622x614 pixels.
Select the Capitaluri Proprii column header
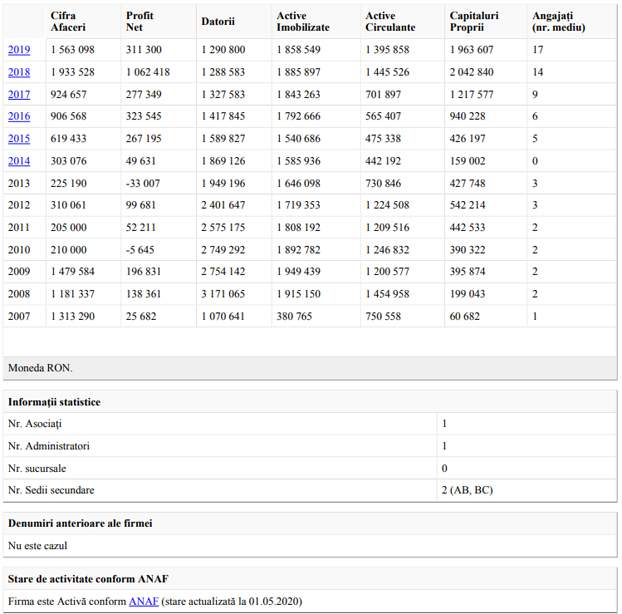474,21
